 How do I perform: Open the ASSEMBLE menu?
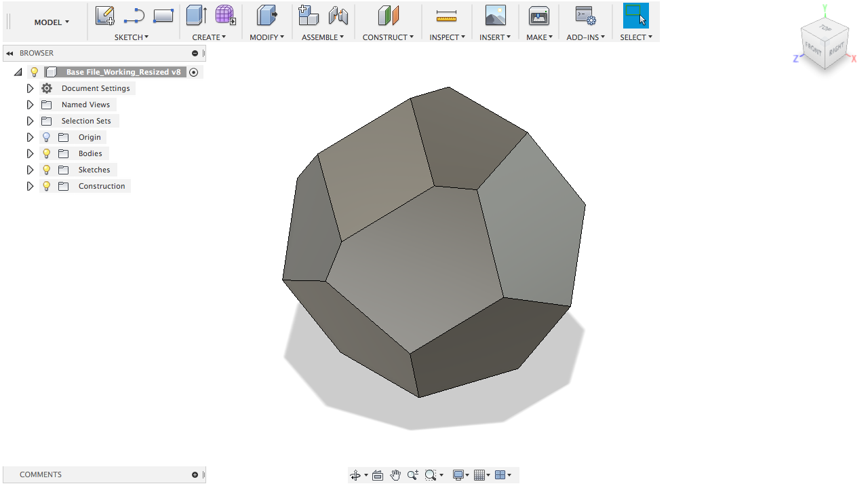[x=323, y=37]
